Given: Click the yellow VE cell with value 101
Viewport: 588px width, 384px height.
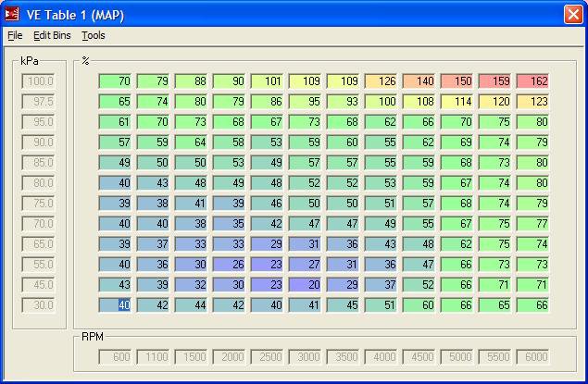Looking at the screenshot, I should (267, 81).
